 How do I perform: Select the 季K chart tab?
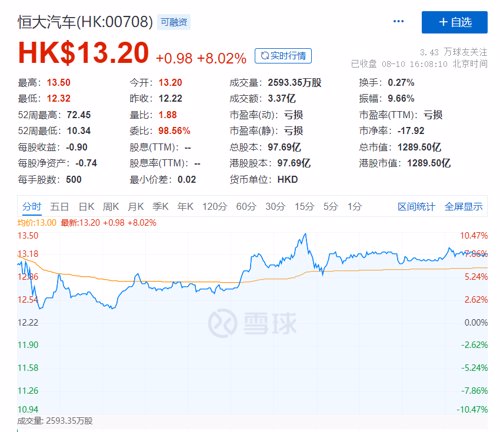tap(160, 207)
